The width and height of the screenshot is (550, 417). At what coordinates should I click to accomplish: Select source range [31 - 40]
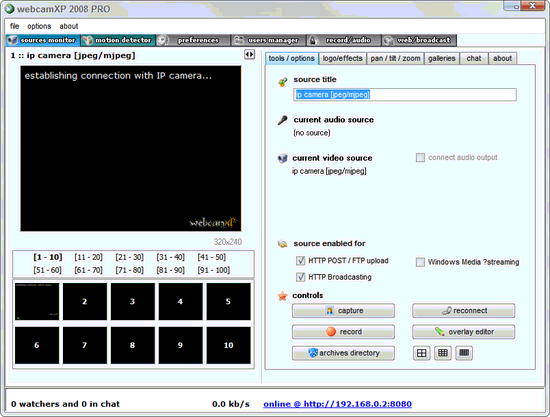pyautogui.click(x=170, y=257)
